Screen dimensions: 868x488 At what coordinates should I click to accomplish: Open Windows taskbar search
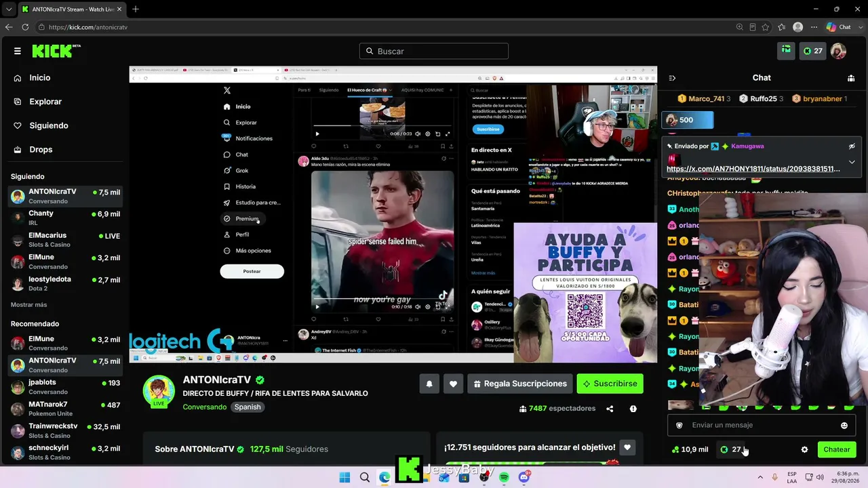[x=365, y=477]
